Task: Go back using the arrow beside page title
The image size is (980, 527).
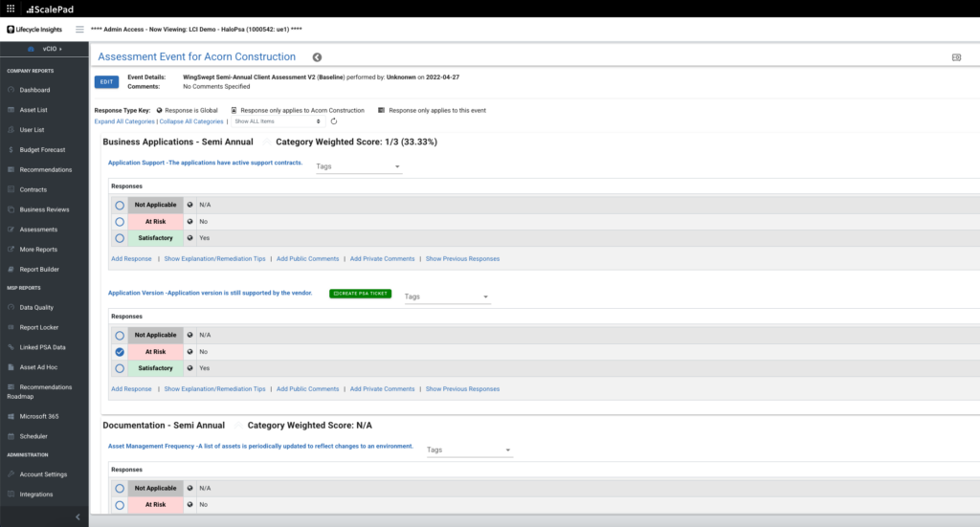Action: pyautogui.click(x=318, y=56)
